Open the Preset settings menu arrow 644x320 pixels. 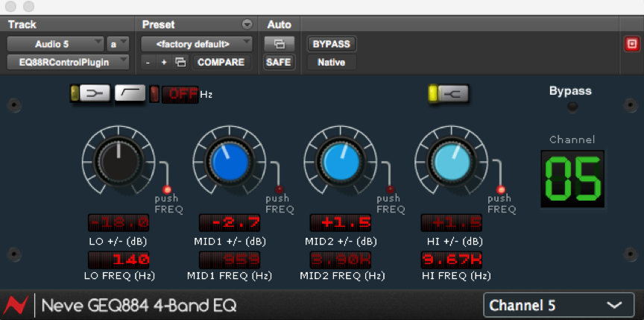click(x=247, y=24)
